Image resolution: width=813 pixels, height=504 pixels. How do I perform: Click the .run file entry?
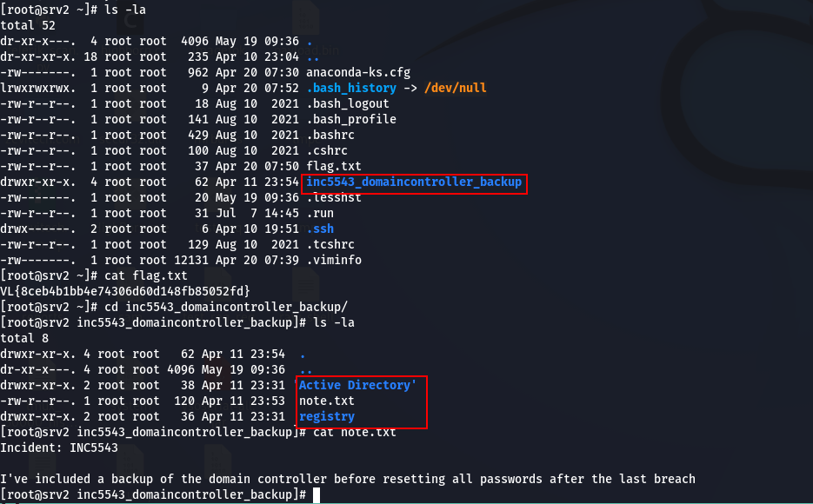point(320,214)
